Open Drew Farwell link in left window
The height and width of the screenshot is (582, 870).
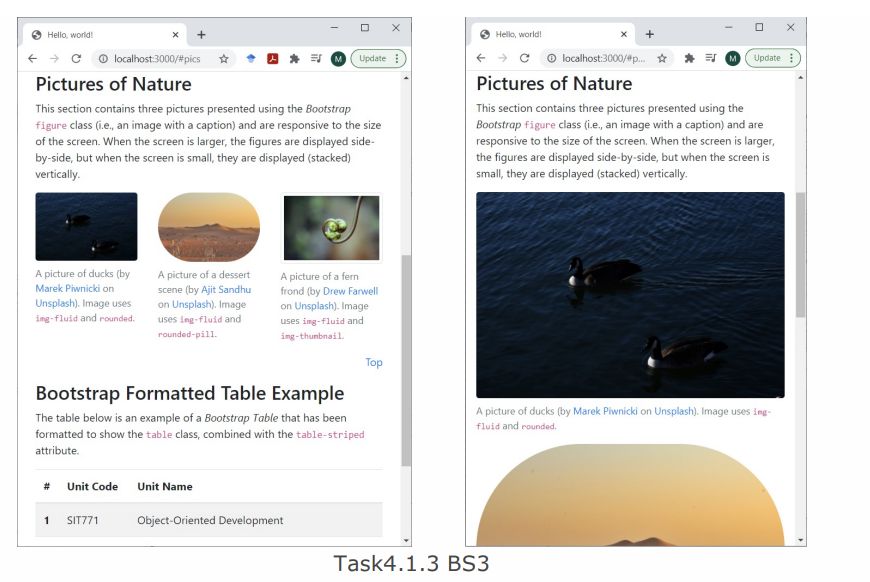351,291
